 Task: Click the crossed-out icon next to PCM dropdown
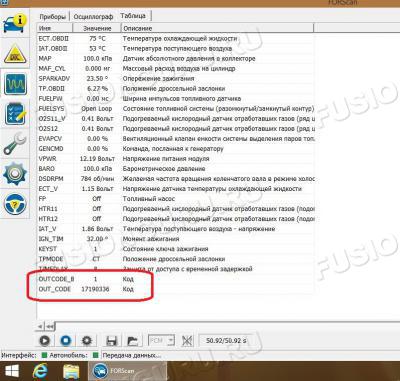click(x=187, y=340)
